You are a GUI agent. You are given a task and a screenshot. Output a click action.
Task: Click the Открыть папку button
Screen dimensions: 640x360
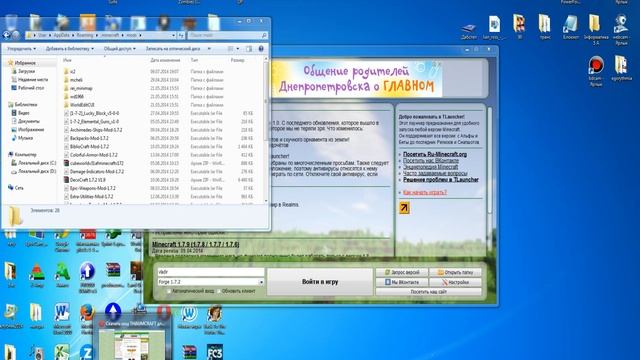pos(455,272)
